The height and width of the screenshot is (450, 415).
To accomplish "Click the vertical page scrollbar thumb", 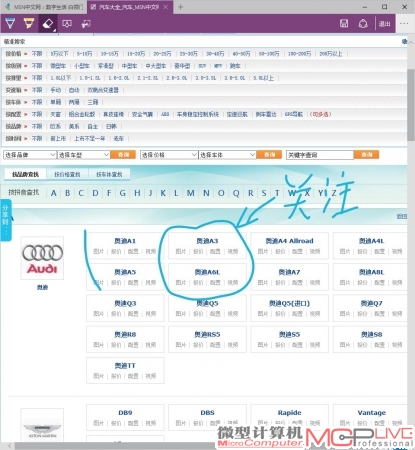I will click(411, 105).
